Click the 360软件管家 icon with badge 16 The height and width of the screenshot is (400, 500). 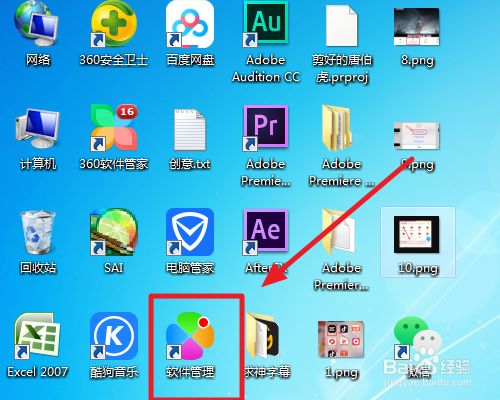(x=114, y=127)
